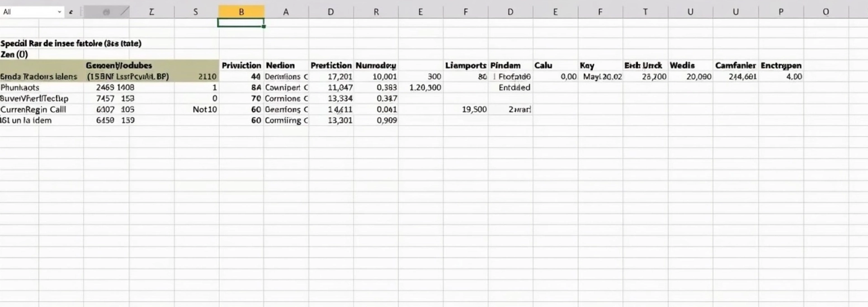Select column P header
The height and width of the screenshot is (307, 868).
point(781,12)
